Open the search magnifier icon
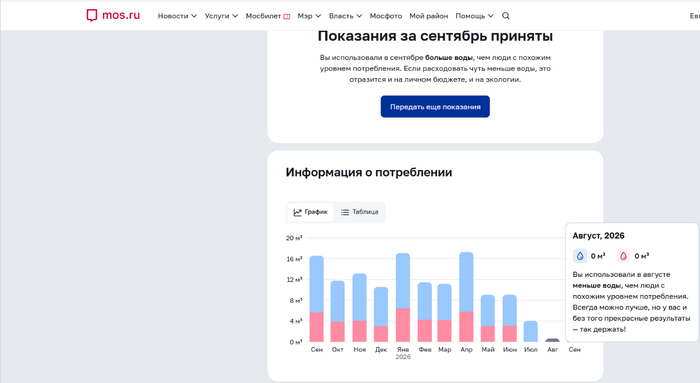 point(506,16)
